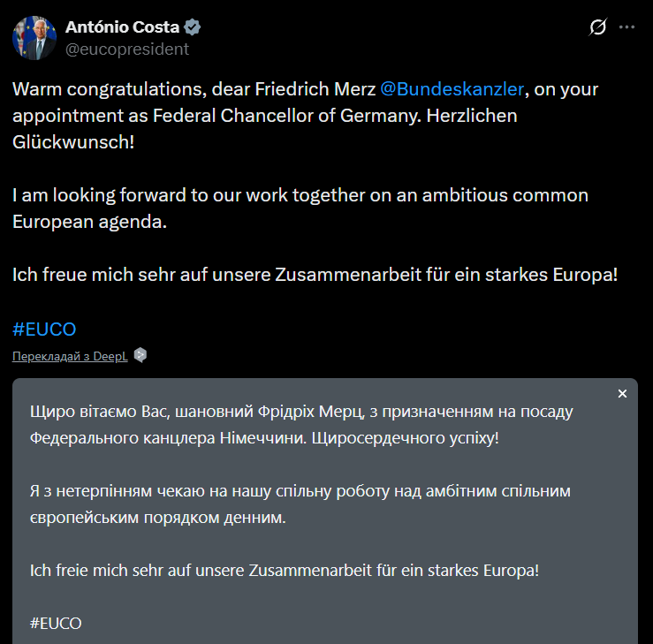
Task: Open the Grok explain icon
Action: pyautogui.click(x=598, y=27)
